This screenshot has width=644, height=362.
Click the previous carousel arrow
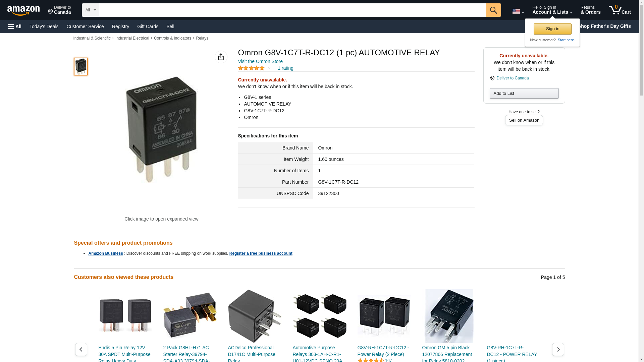click(x=81, y=349)
